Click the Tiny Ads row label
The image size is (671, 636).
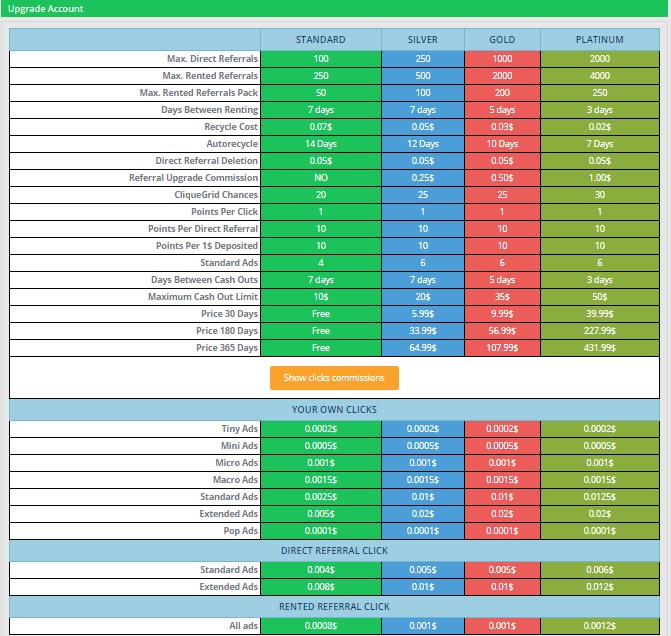[240, 429]
